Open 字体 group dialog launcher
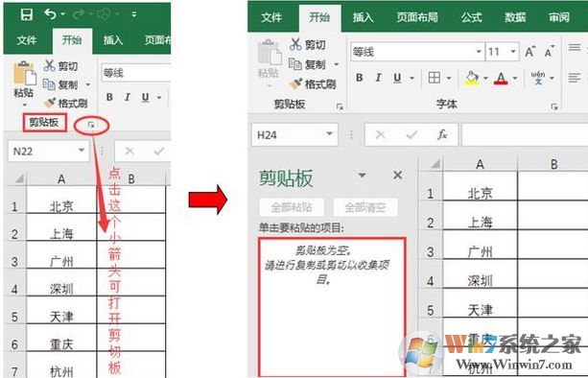The height and width of the screenshot is (378, 588). pyautogui.click(x=554, y=106)
